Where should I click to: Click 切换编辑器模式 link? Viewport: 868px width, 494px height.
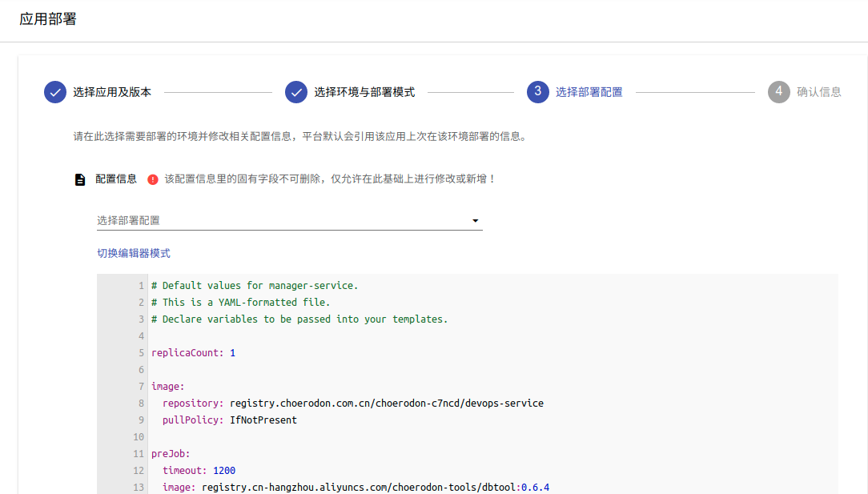coord(134,253)
